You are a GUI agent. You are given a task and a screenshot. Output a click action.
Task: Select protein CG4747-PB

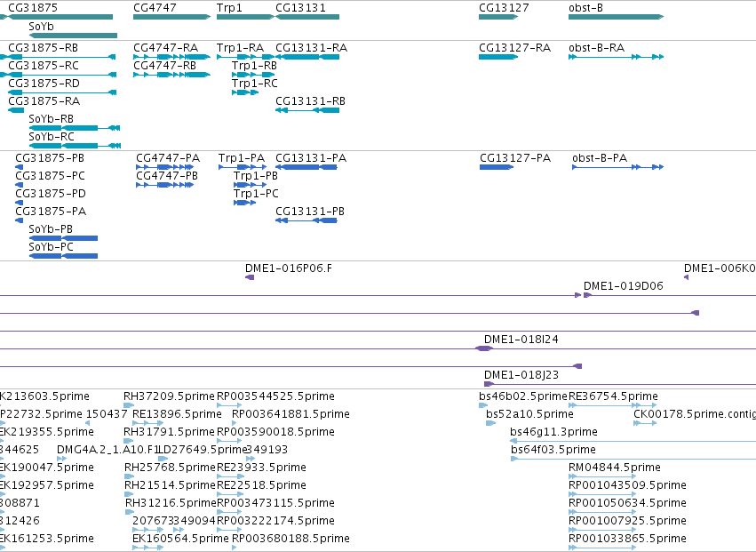click(x=165, y=185)
